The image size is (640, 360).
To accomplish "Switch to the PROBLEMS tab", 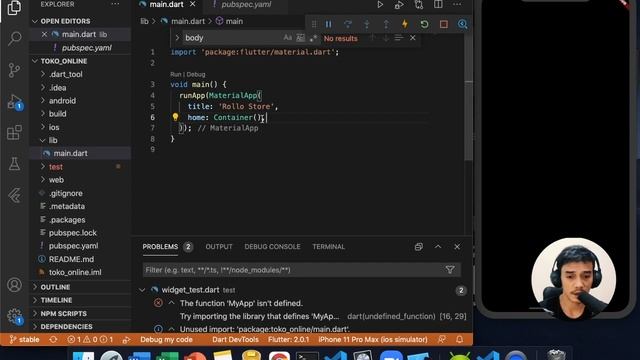I will pos(160,247).
